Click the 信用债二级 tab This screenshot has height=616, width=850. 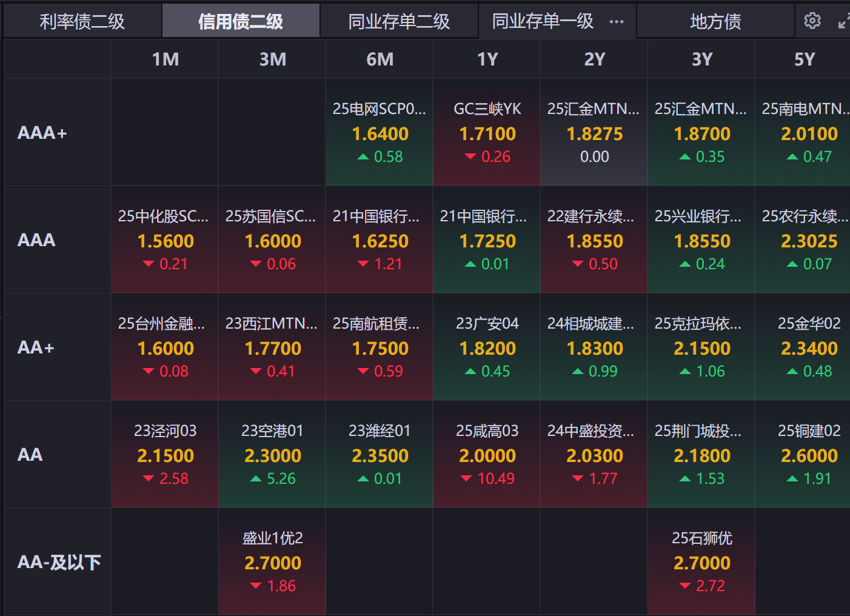click(241, 22)
